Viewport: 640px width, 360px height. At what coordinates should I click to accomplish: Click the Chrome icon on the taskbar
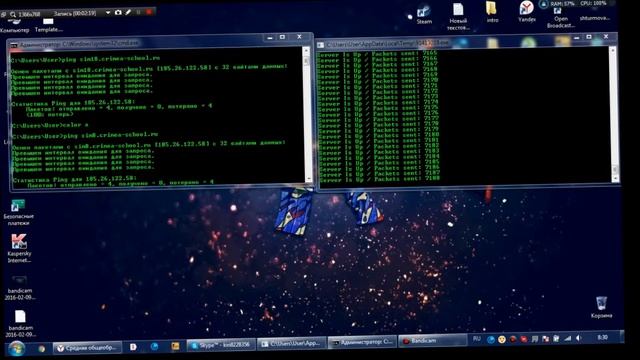tap(42, 348)
